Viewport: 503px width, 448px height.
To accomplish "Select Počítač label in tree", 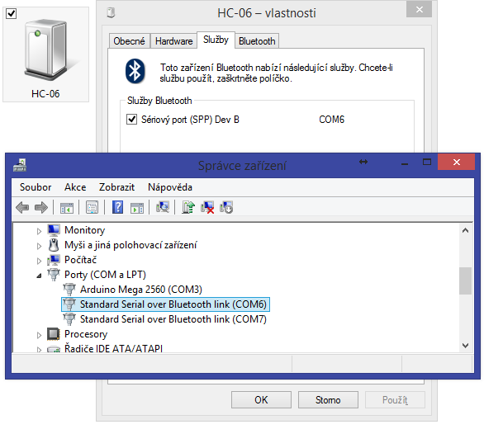I will tap(80, 260).
